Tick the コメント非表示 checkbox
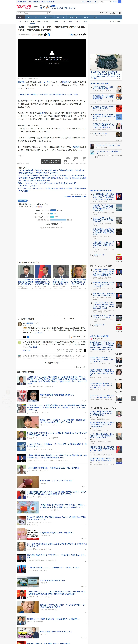The height and width of the screenshot is (644, 138). [75, 367]
